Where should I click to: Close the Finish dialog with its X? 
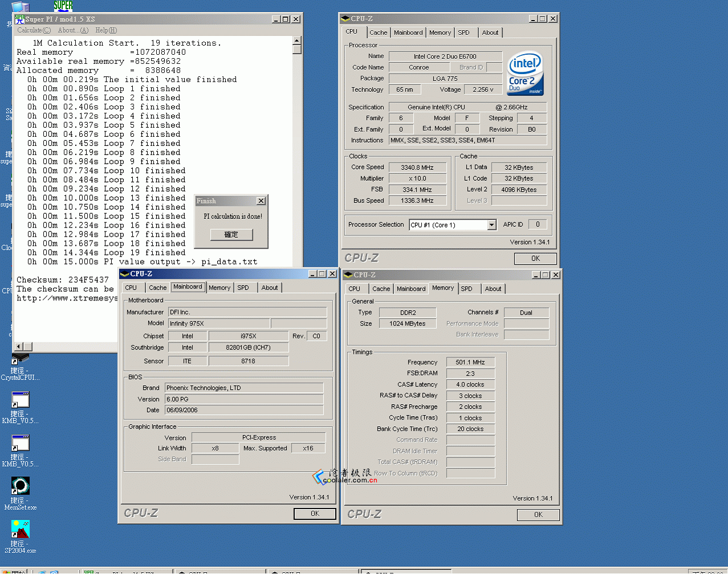pyautogui.click(x=261, y=201)
